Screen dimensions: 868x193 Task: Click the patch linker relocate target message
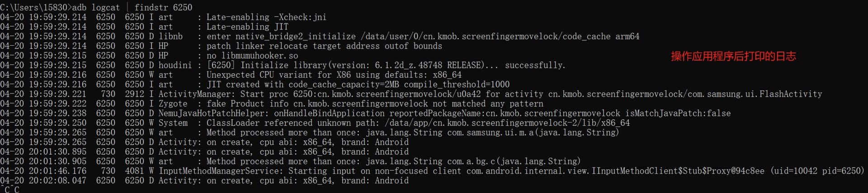[x=324, y=46]
